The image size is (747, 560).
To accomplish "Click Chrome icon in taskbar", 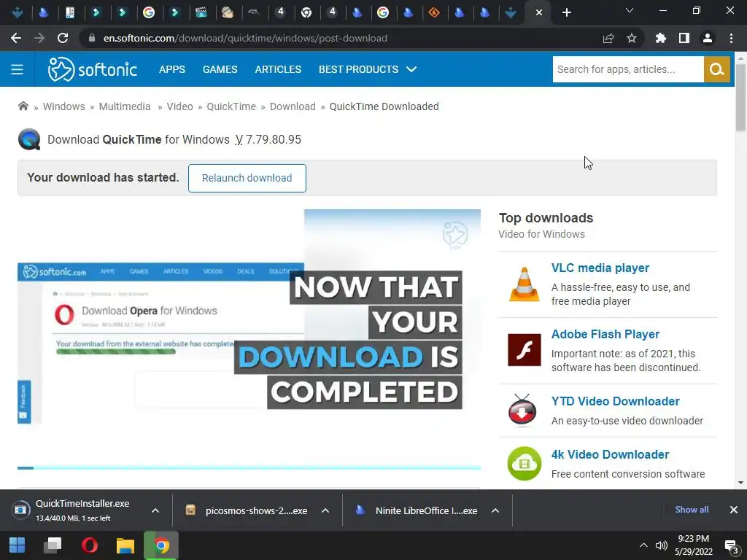I will click(x=161, y=545).
